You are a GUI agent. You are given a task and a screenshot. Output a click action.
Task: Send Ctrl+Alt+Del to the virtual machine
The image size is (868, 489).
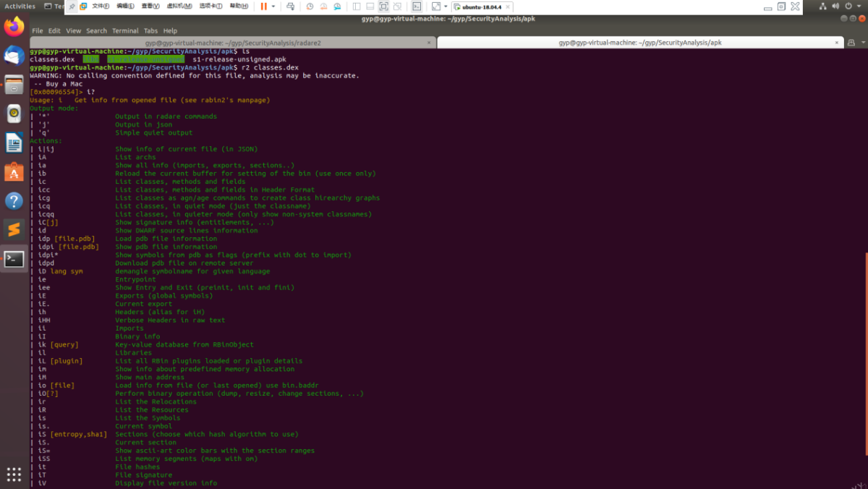(x=291, y=6)
